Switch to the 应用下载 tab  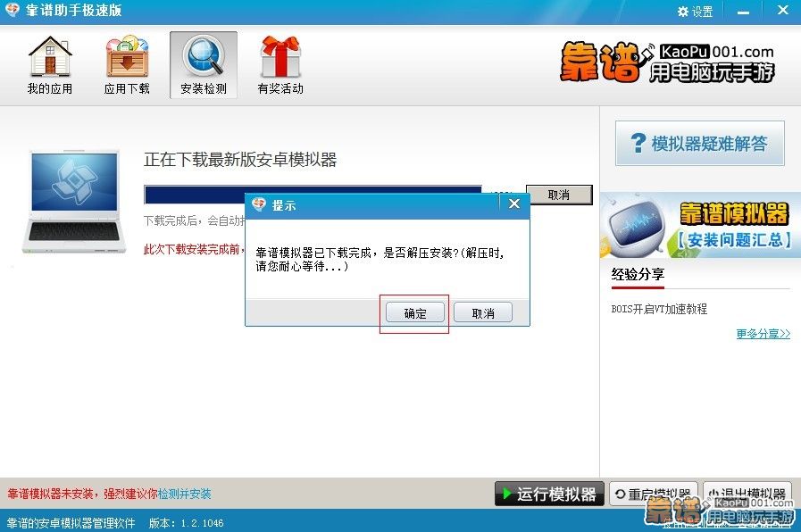127,65
